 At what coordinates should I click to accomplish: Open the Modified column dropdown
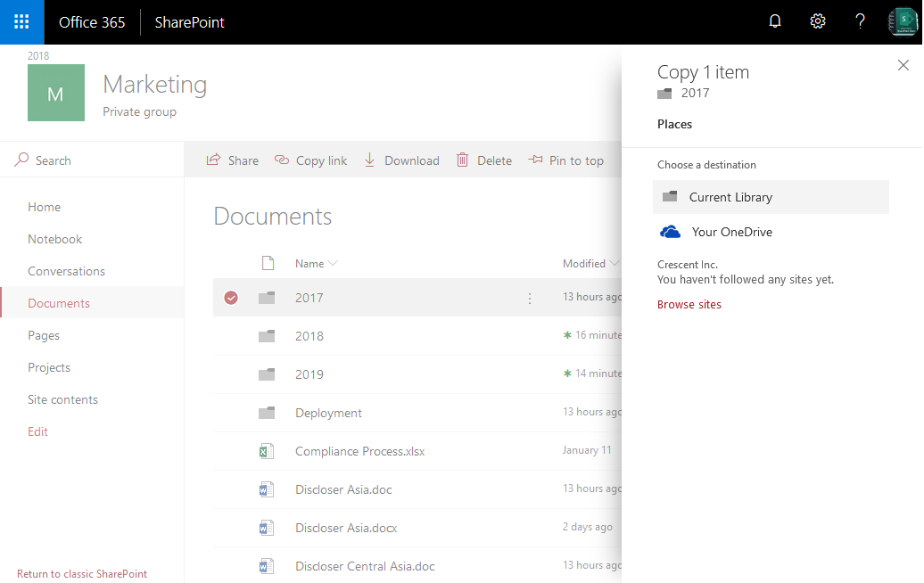click(x=615, y=263)
